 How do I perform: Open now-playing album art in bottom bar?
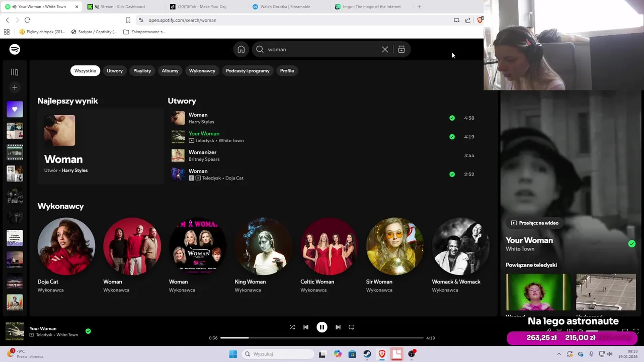pyautogui.click(x=15, y=331)
